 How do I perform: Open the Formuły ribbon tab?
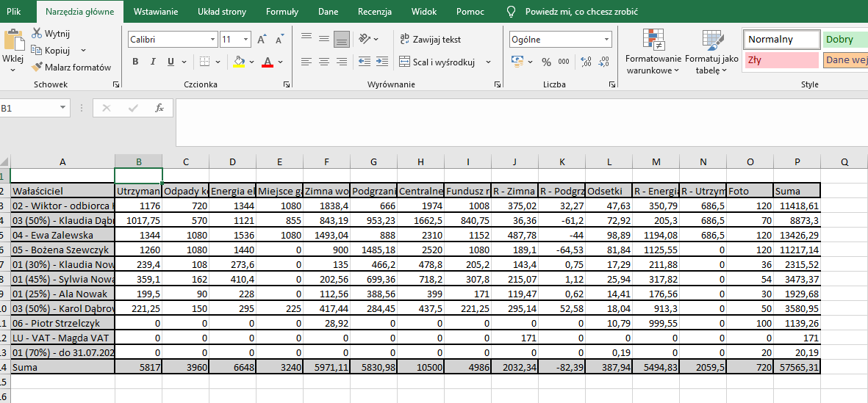[x=282, y=12]
